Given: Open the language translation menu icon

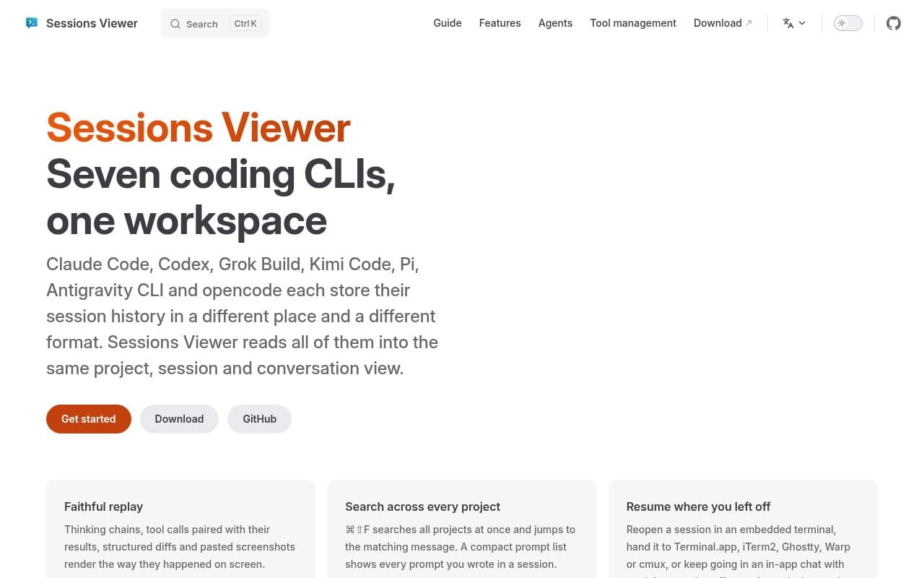Looking at the screenshot, I should (788, 23).
